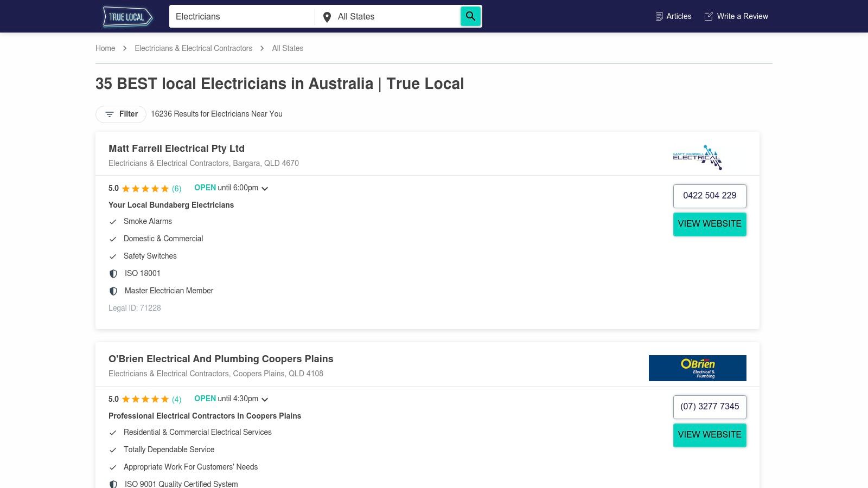View website for O'Brien Electrical
The image size is (868, 488).
coord(710,435)
